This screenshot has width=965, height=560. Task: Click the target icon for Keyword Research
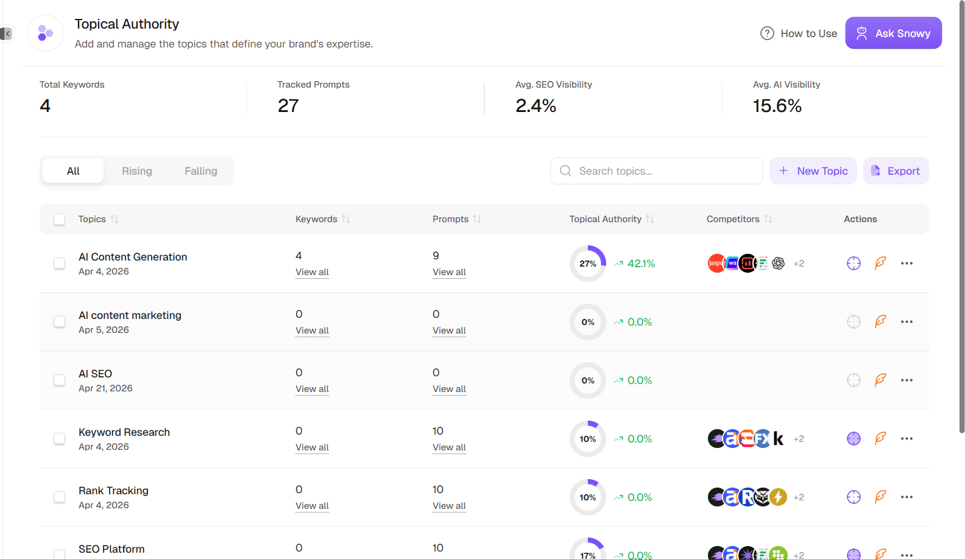click(x=854, y=438)
